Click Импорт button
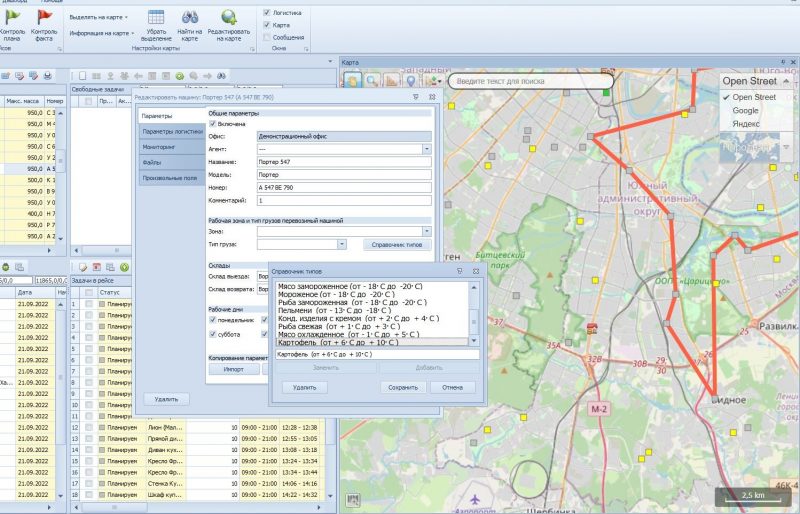This screenshot has height=514, width=800. 234,369
